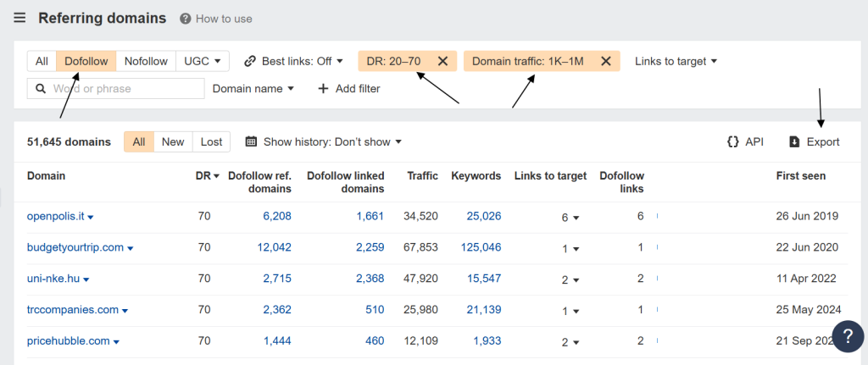Switch to Nofollow link type
The width and height of the screenshot is (868, 365).
[146, 61]
